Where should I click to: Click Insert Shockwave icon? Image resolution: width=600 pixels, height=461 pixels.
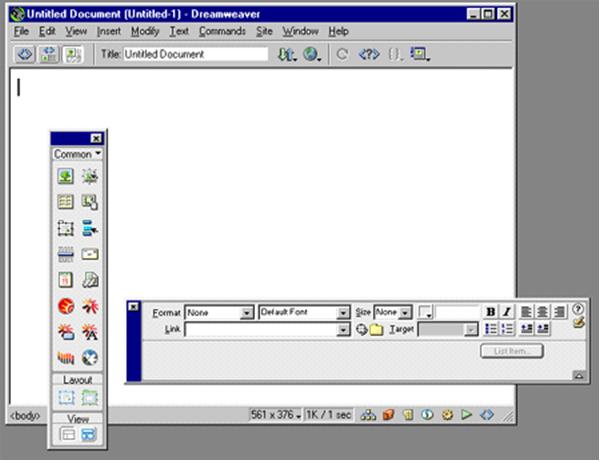click(65, 358)
